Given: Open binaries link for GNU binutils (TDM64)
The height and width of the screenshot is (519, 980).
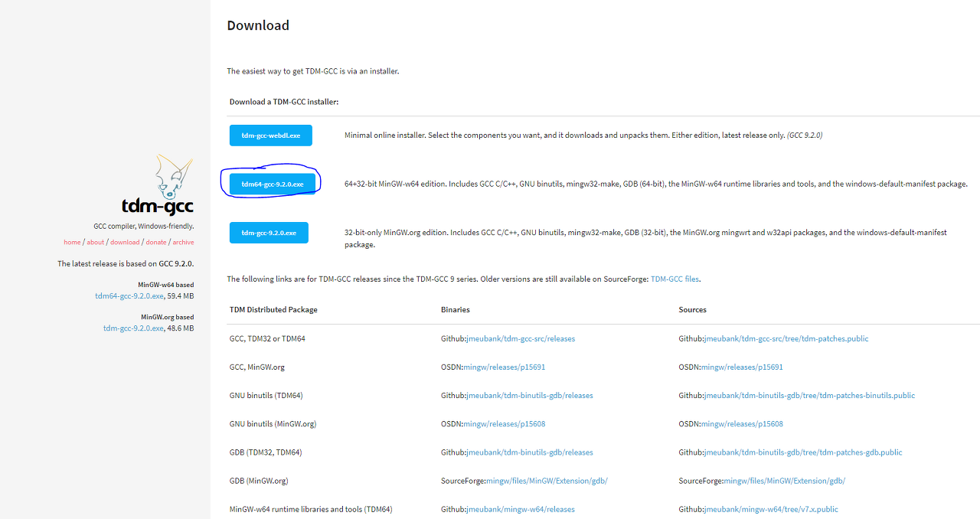Looking at the screenshot, I should coord(529,395).
